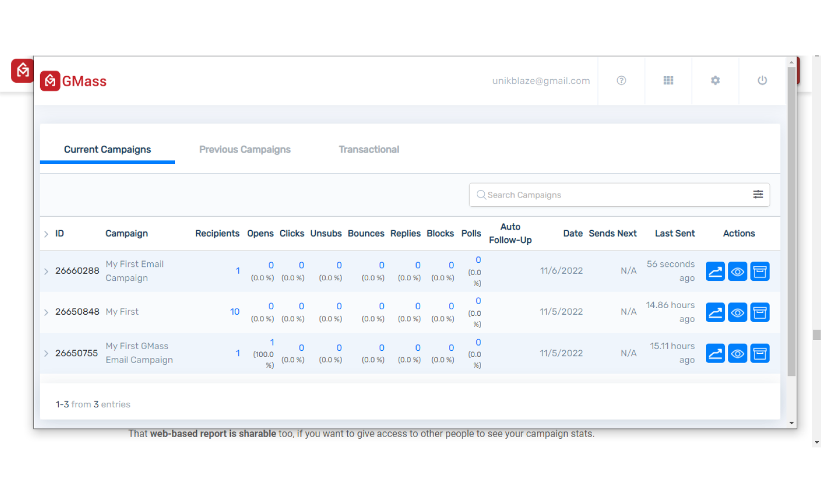Archive campaign 26660288 with the box icon

click(x=760, y=271)
